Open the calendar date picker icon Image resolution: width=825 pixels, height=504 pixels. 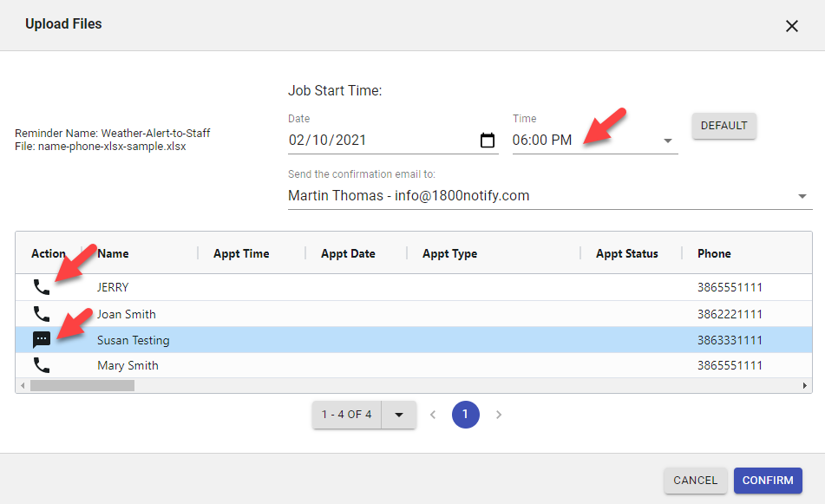click(488, 141)
